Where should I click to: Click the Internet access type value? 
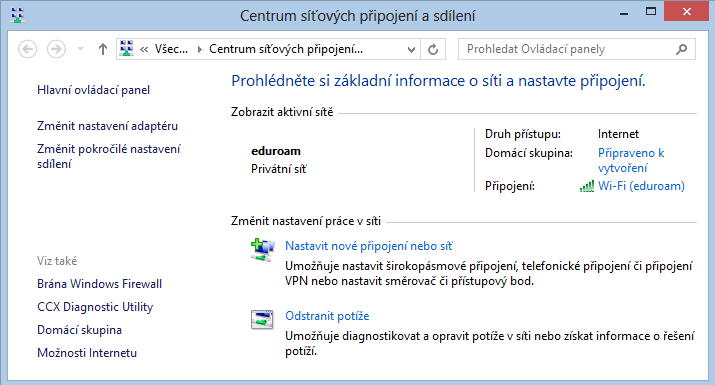click(x=618, y=134)
